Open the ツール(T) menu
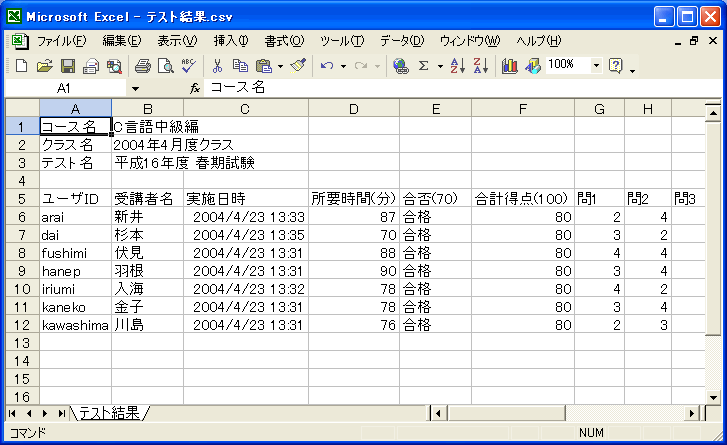The image size is (727, 445). [342, 41]
